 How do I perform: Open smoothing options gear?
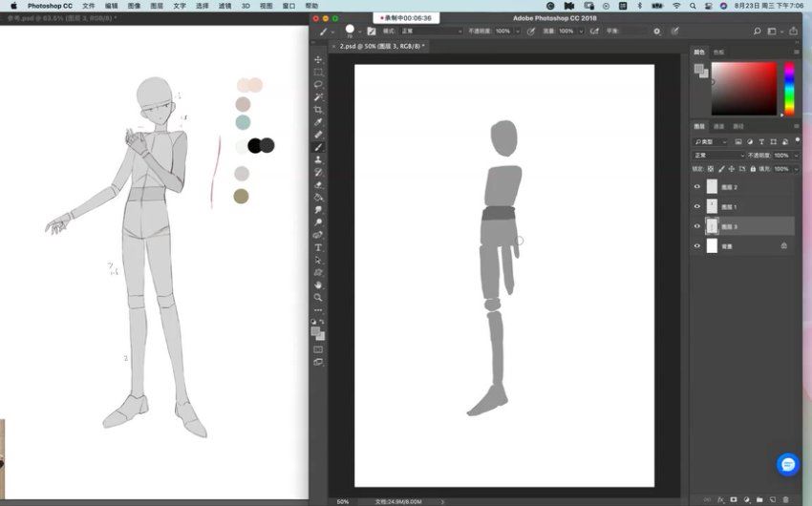point(656,32)
